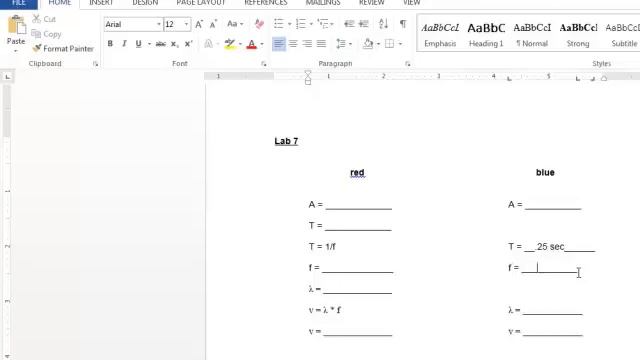The height and width of the screenshot is (360, 640).
Task: Open the Clipboard pane launcher
Action: point(95,64)
